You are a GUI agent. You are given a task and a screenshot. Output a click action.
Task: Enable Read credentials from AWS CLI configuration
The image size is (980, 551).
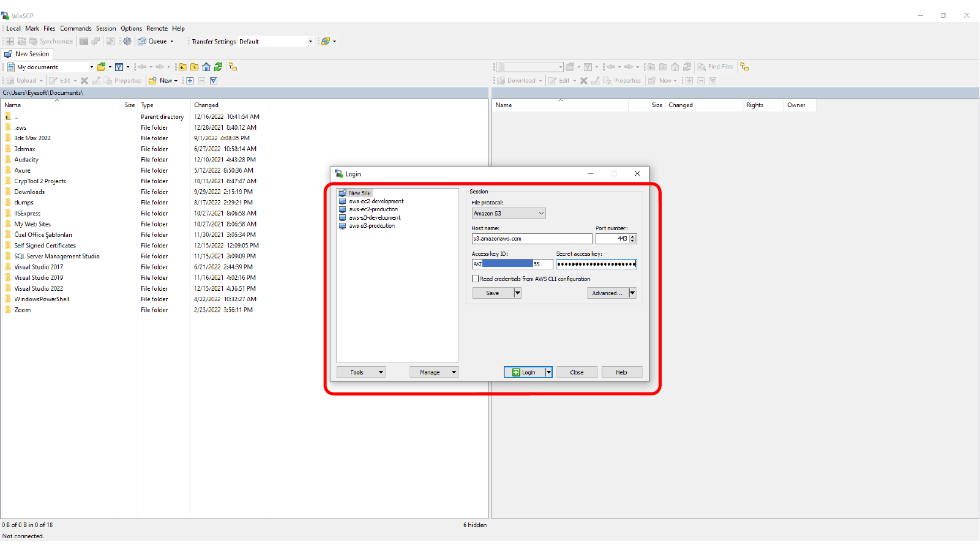click(475, 279)
